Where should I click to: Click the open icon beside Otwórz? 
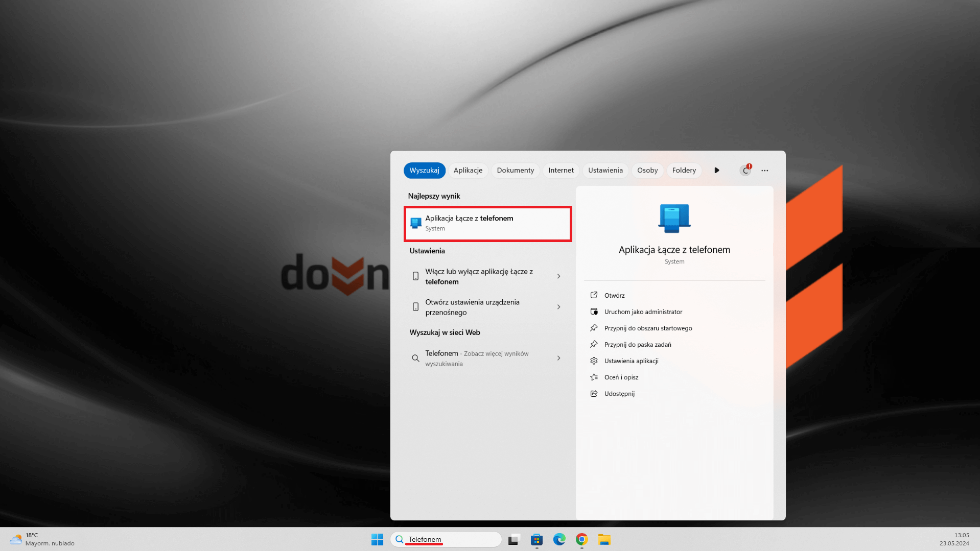point(594,295)
